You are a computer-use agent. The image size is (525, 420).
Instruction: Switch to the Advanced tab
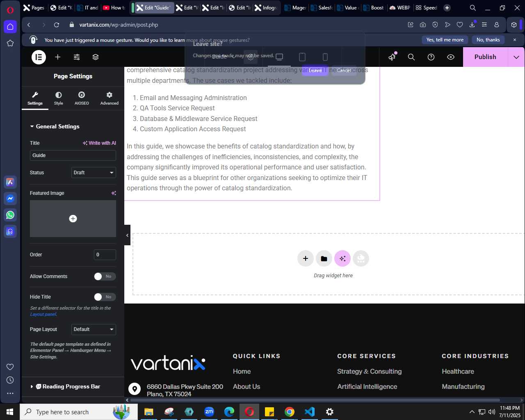pos(110,98)
